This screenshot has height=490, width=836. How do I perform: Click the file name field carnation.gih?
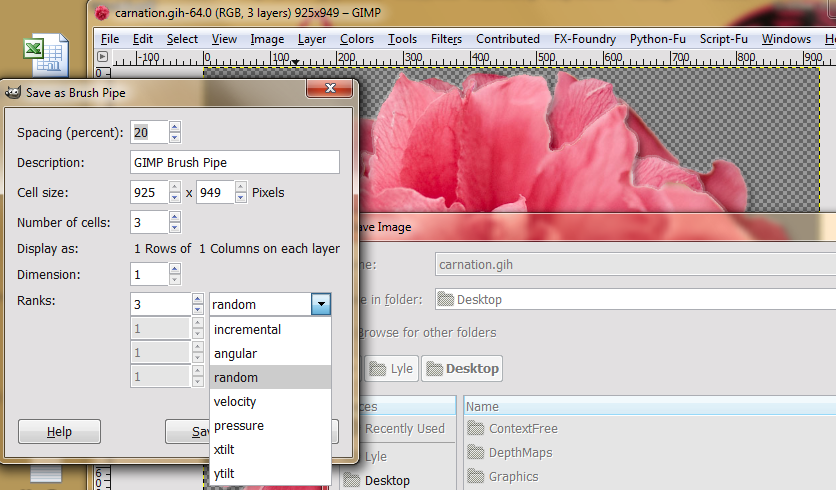click(636, 264)
